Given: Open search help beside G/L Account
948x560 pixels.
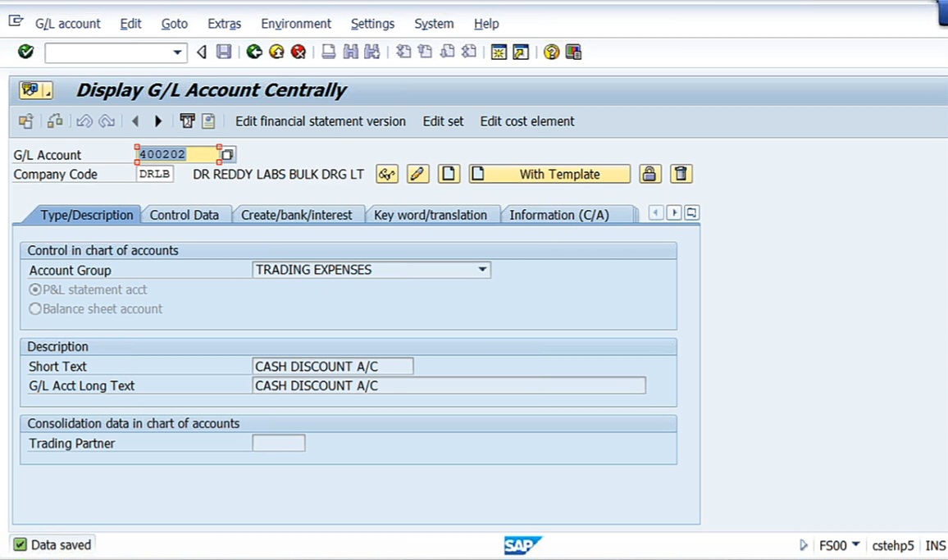Looking at the screenshot, I should click(x=227, y=155).
